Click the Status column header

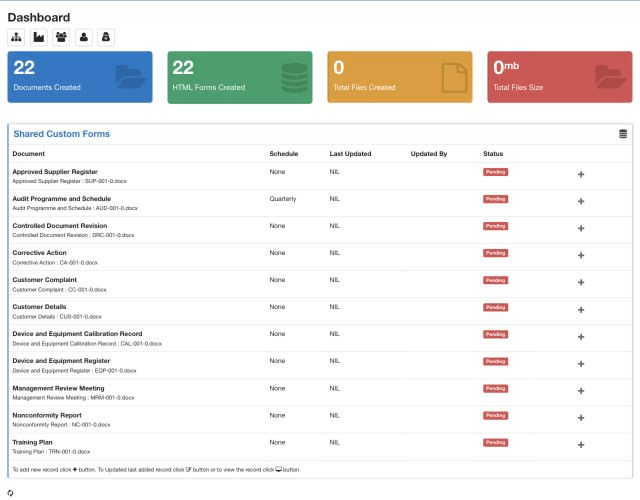pos(493,154)
